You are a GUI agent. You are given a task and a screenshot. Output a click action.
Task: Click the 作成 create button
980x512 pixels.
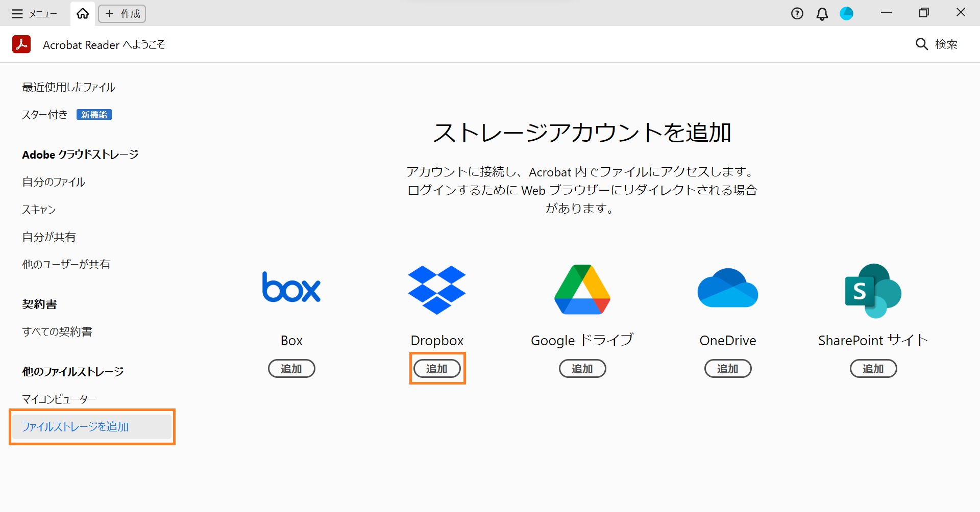pos(121,14)
